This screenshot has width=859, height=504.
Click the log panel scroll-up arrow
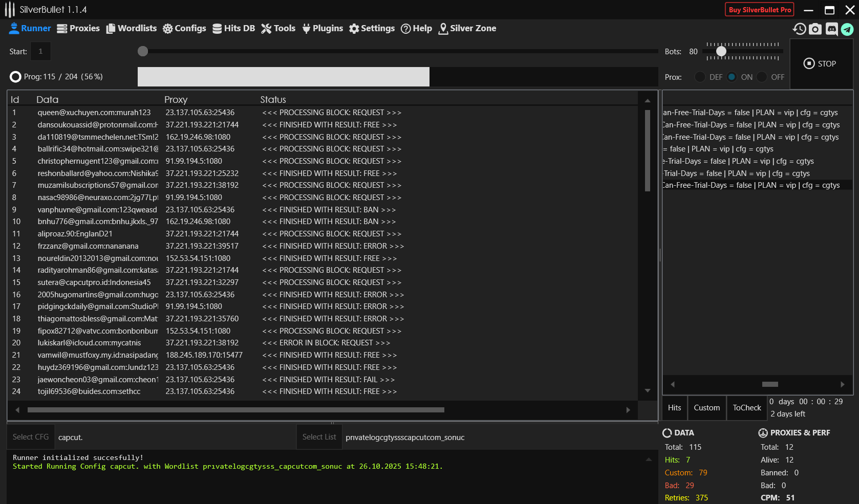(649, 459)
